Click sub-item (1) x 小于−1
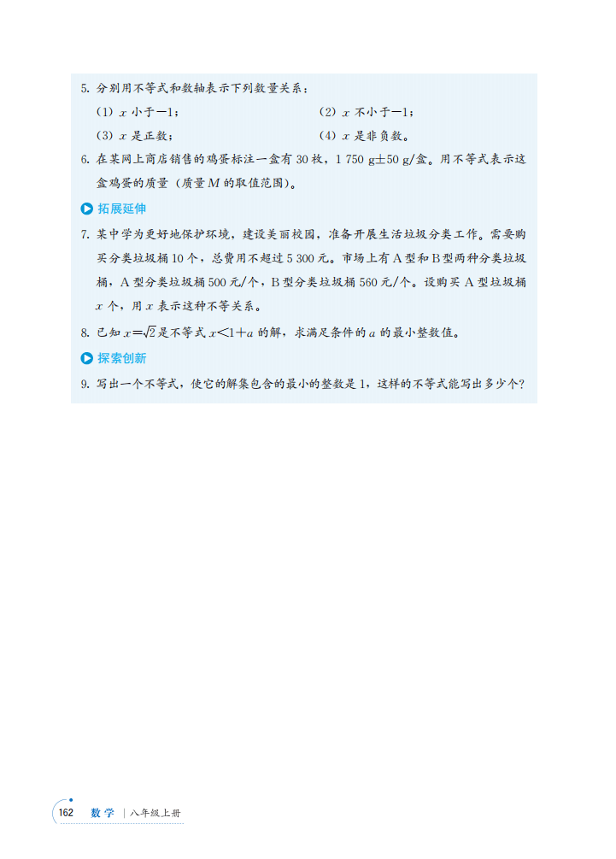This screenshot has height=859, width=616. 137,112
